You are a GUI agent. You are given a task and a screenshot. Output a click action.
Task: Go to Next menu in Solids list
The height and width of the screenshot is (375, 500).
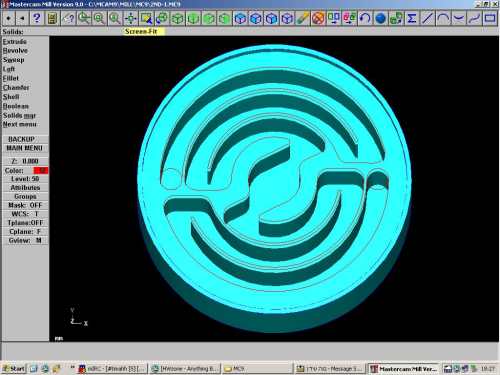(x=20, y=124)
